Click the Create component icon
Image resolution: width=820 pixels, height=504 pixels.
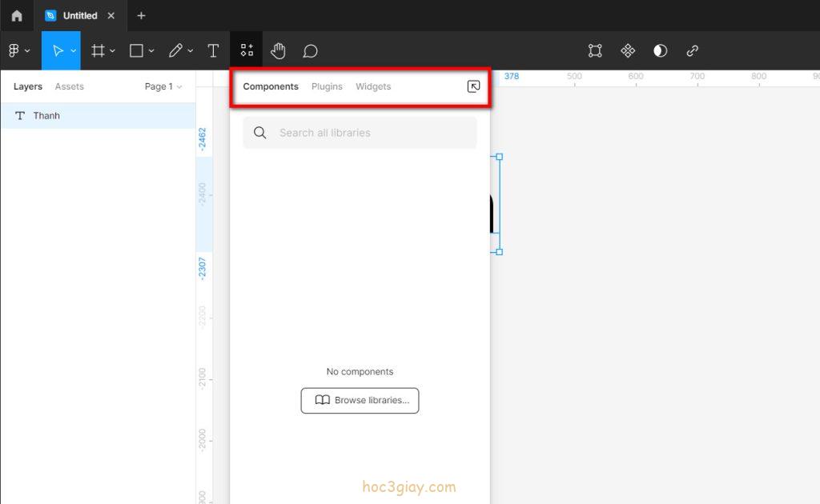pyautogui.click(x=628, y=51)
